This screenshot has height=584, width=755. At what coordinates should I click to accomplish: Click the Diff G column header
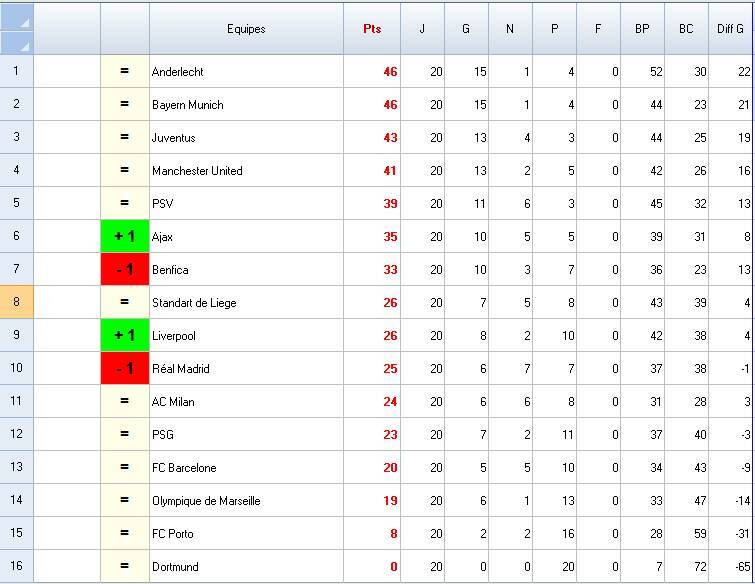coord(731,29)
